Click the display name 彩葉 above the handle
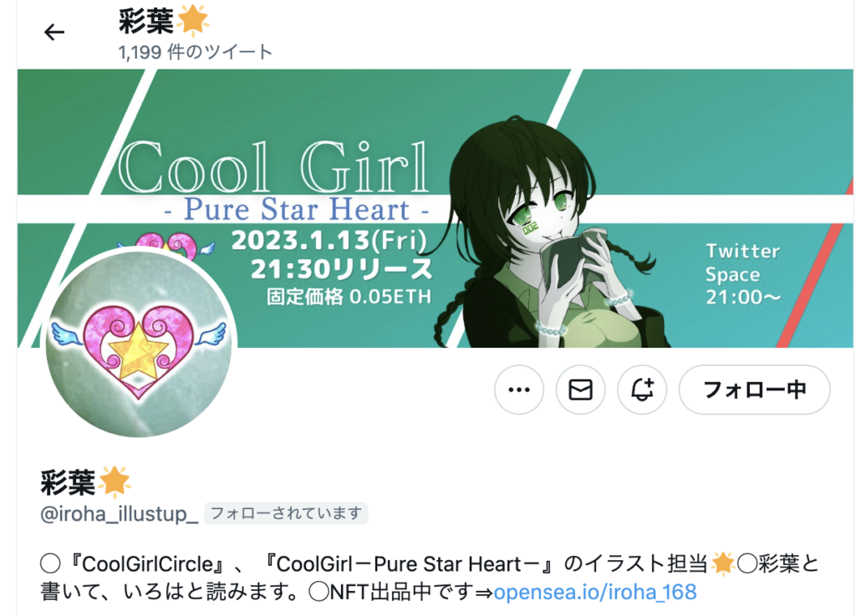This screenshot has height=616, width=856. [x=69, y=482]
